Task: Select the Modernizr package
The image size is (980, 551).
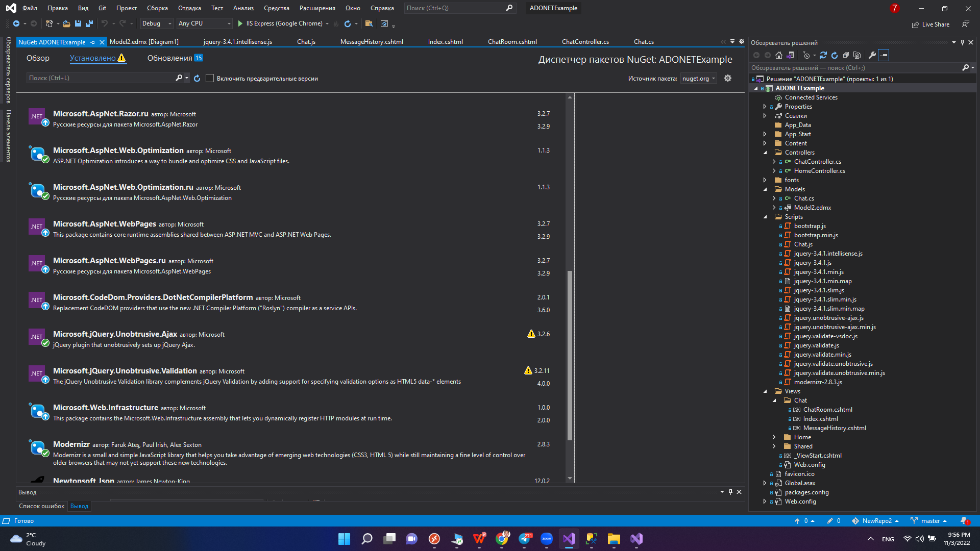Action: tap(291, 453)
